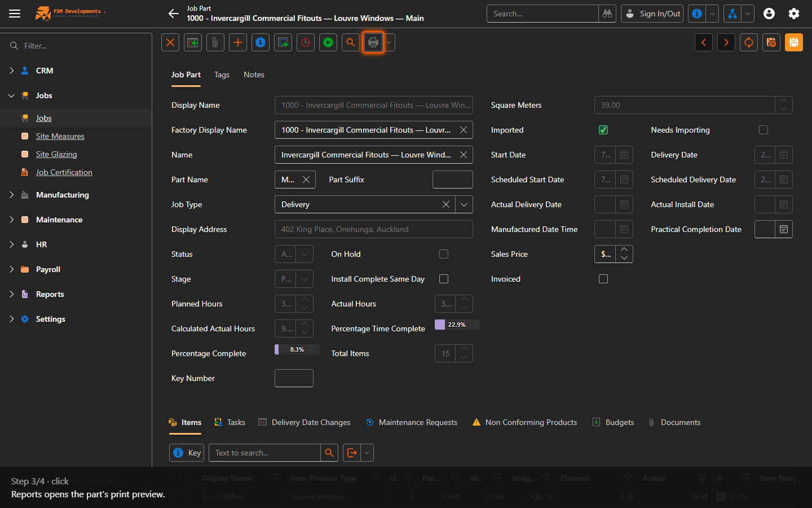Screen dimensions: 812x508
Task: Open dropdown next to the hierarchy icon
Action: [748, 14]
